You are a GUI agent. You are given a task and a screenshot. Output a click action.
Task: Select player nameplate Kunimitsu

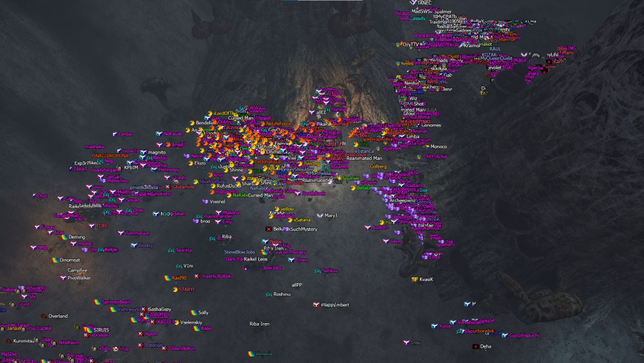(23, 341)
